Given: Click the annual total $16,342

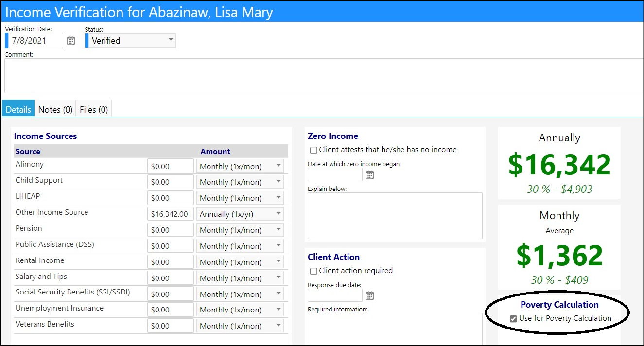Looking at the screenshot, I should click(x=559, y=165).
